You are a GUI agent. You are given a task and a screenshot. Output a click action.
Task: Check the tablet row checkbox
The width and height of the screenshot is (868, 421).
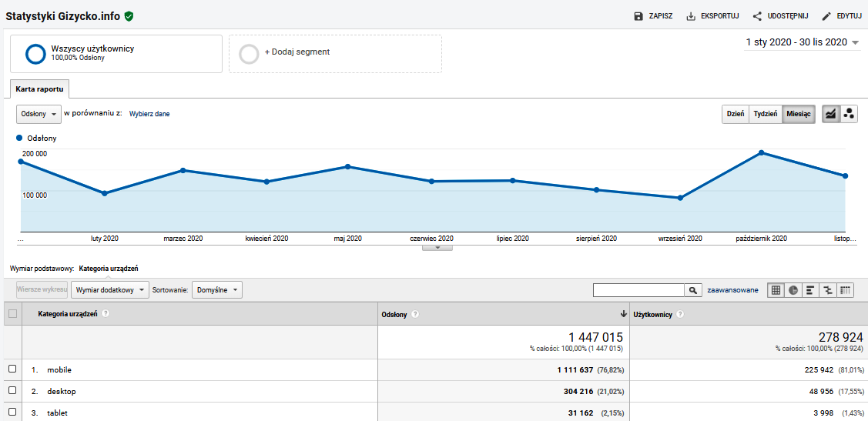(x=12, y=413)
